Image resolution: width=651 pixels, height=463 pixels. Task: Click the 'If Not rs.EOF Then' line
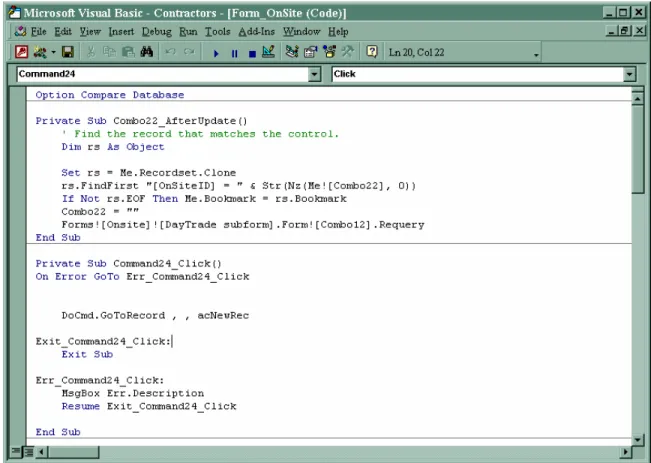click(204, 198)
